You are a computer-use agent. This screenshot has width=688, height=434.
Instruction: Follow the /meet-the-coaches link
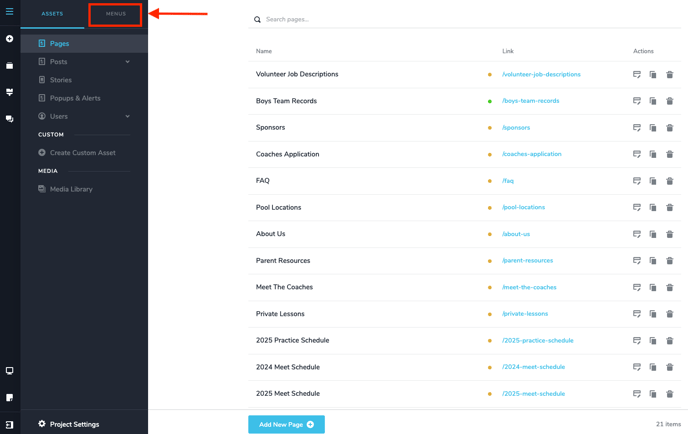pyautogui.click(x=529, y=287)
